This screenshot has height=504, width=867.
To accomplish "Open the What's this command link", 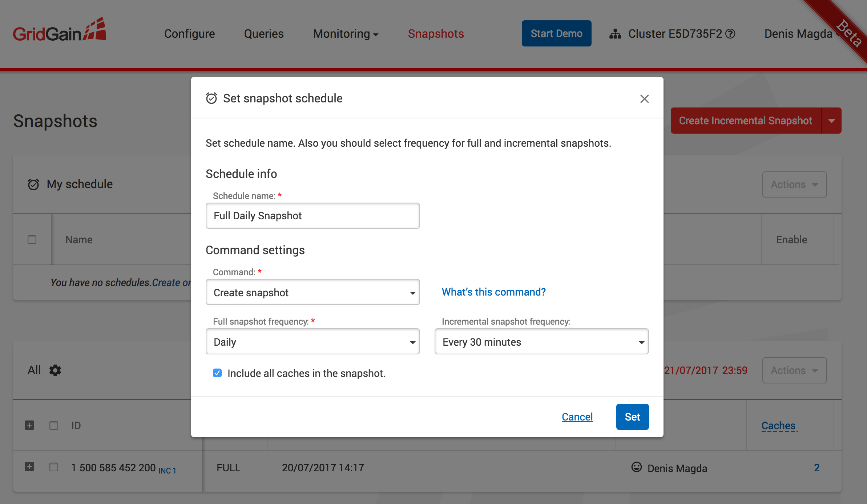I will coord(493,292).
